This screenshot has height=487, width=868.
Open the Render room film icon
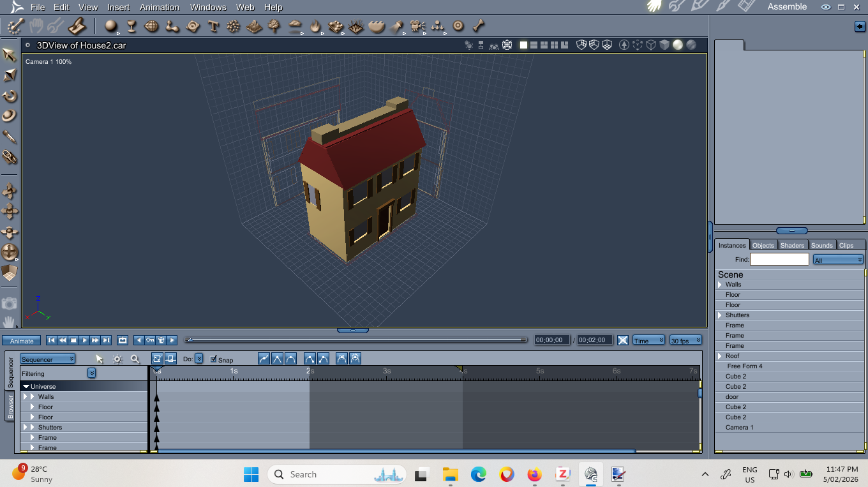pos(746,6)
